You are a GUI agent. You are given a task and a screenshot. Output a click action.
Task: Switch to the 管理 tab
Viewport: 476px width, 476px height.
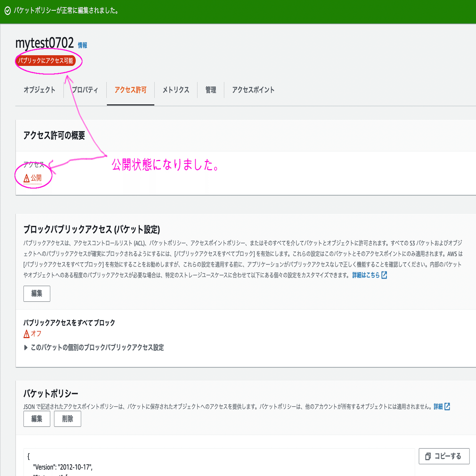(211, 90)
